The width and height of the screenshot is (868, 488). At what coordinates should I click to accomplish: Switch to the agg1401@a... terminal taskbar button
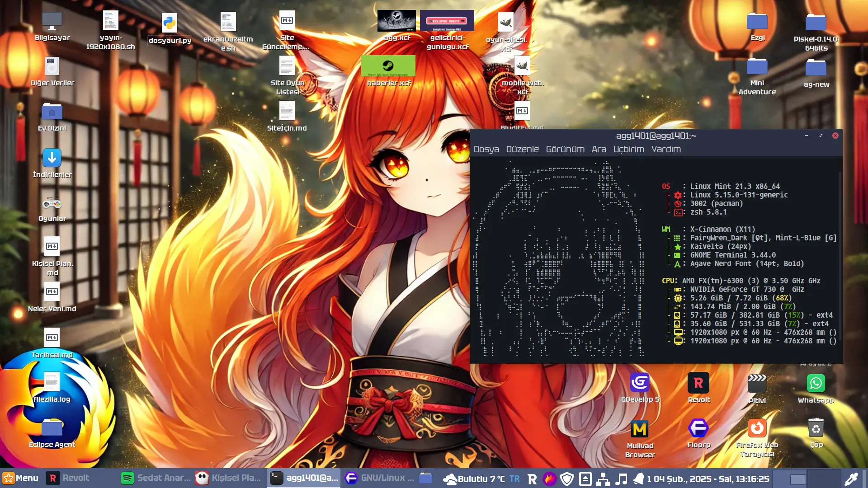pos(304,478)
